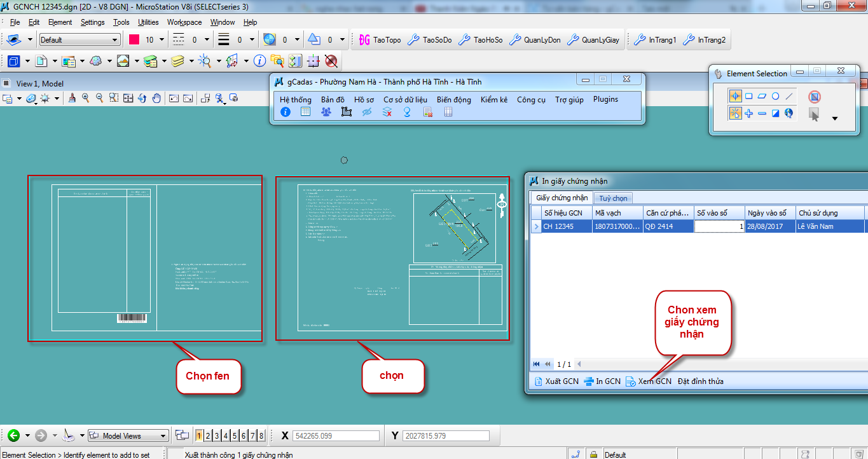Click the Xem GCN button

click(x=648, y=381)
